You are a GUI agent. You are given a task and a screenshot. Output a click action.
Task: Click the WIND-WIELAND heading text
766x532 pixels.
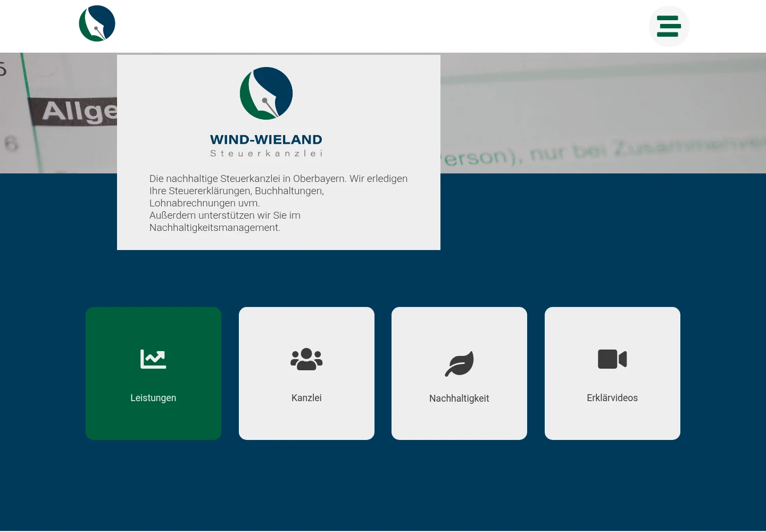(266, 139)
